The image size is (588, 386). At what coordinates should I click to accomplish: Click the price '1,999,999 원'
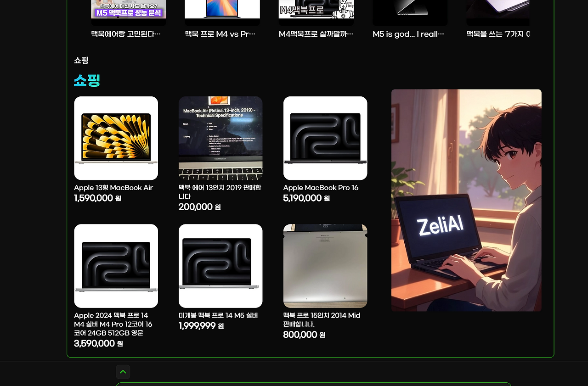[x=201, y=326]
